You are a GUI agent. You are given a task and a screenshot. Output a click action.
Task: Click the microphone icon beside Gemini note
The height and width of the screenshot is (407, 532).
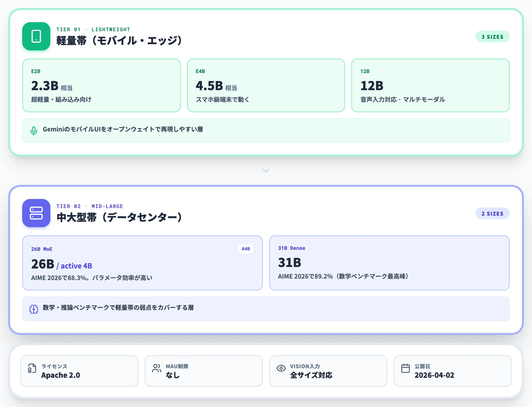tap(34, 131)
